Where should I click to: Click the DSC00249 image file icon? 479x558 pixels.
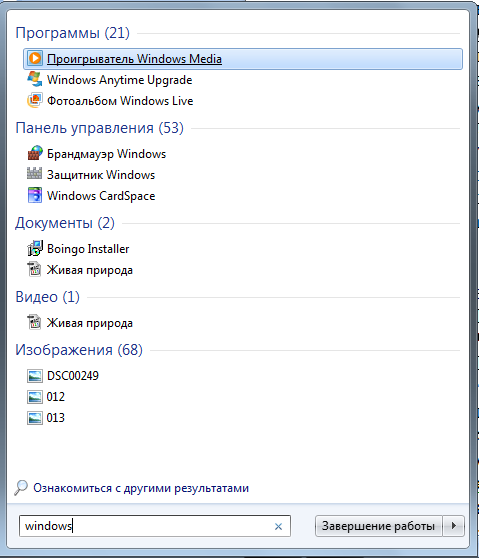(x=35, y=376)
